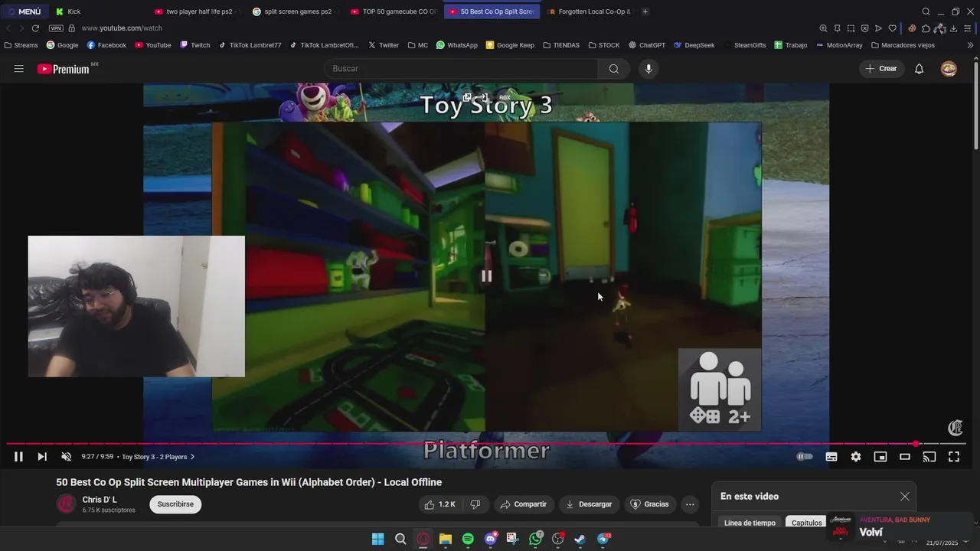Switch to split screen games ps2 tab
Viewport: 980px width, 551px height.
(x=296, y=11)
